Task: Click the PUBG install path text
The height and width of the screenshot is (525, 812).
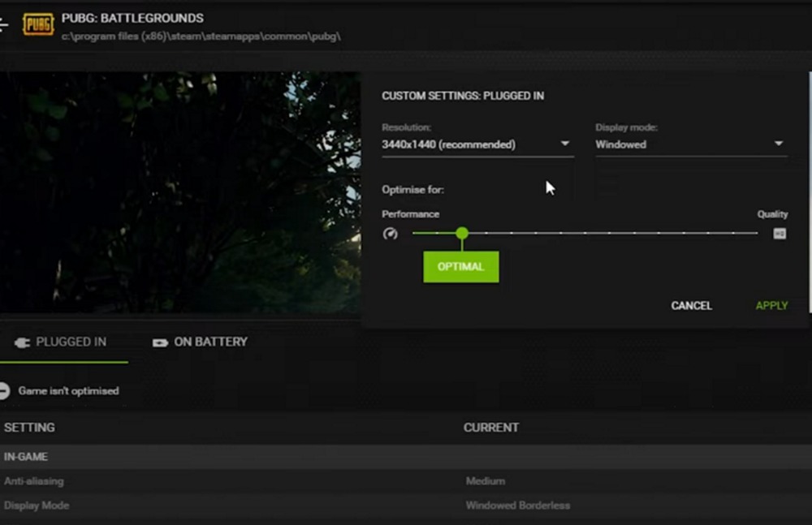Action: point(201,37)
